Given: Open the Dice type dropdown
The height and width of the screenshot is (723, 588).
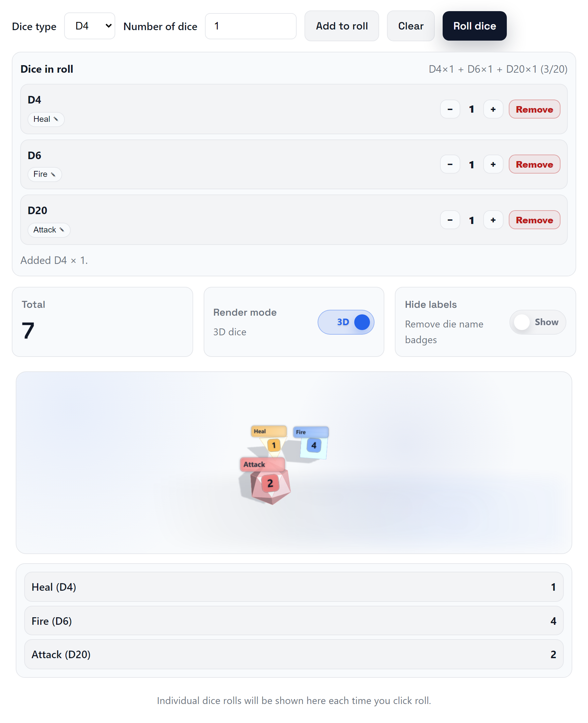Looking at the screenshot, I should [89, 26].
